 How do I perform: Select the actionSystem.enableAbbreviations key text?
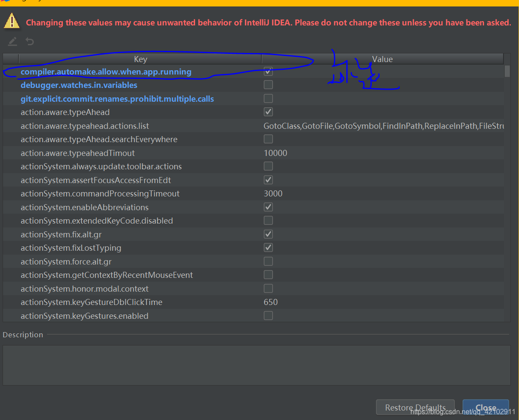click(x=84, y=207)
